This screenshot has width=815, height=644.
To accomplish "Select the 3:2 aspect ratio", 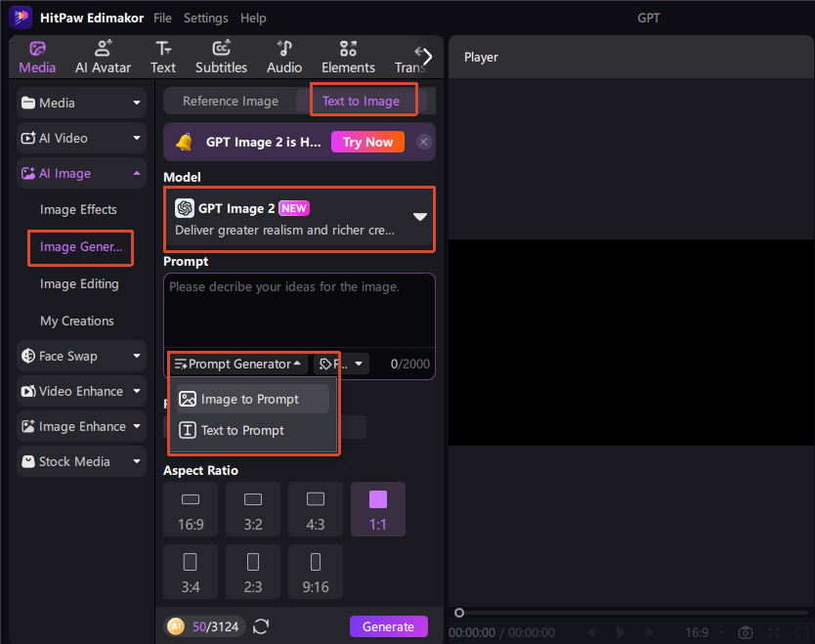I will pyautogui.click(x=253, y=509).
